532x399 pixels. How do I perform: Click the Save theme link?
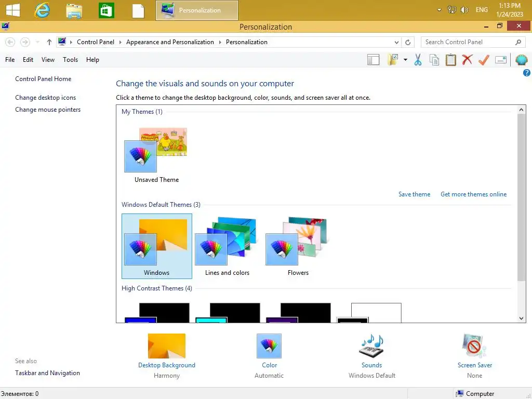point(414,194)
